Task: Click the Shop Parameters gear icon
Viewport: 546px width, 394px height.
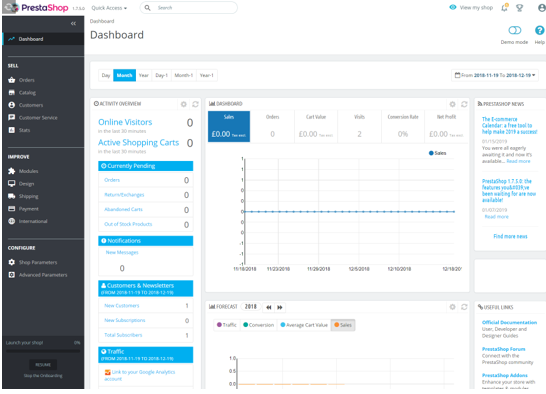Action: click(11, 262)
